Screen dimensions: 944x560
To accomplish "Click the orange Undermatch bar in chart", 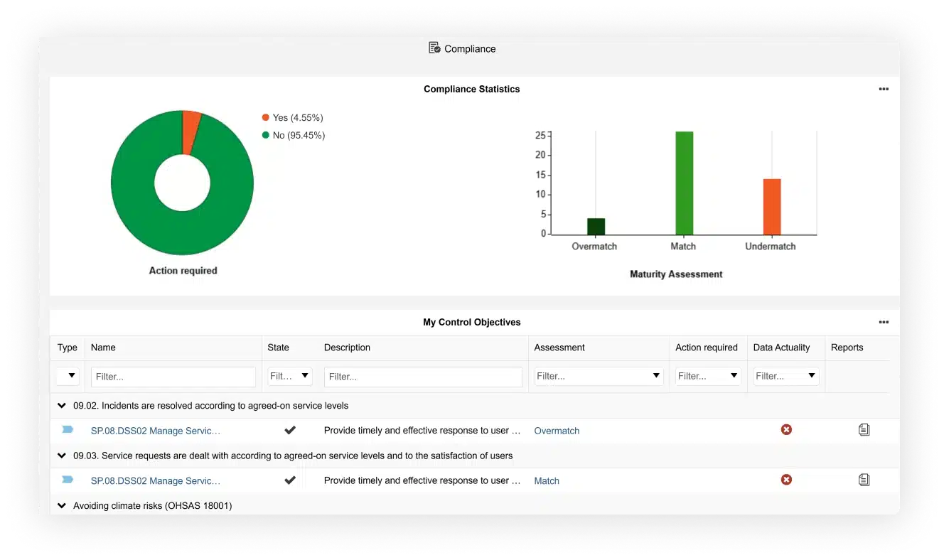I will (772, 206).
